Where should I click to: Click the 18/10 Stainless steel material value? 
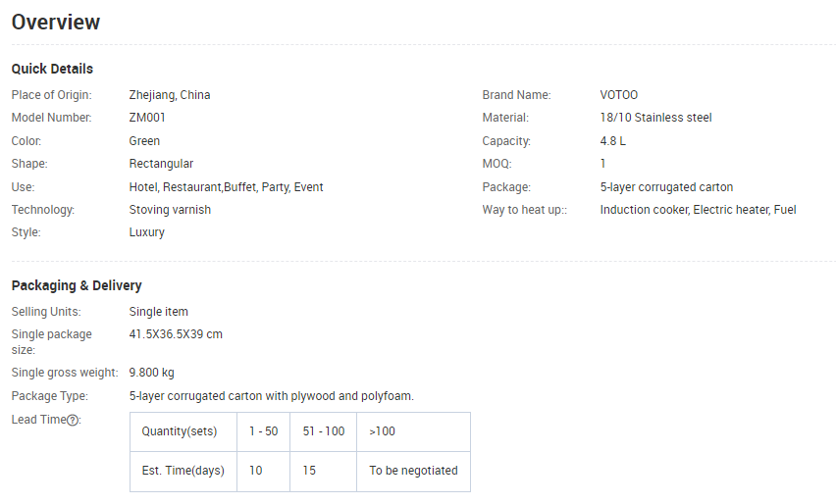pos(655,118)
